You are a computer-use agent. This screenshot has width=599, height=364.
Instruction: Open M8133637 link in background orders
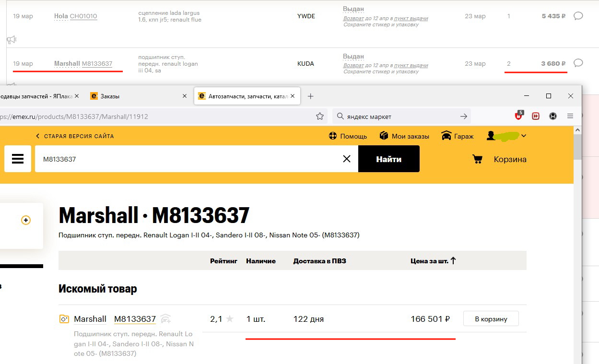tap(97, 63)
